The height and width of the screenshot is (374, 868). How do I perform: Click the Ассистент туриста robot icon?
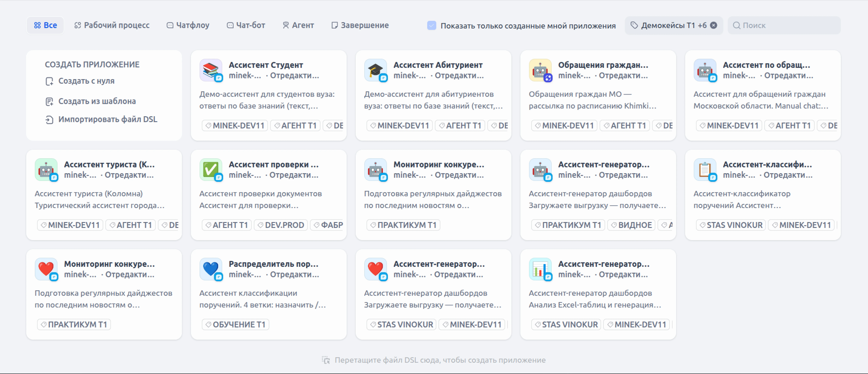tap(46, 170)
